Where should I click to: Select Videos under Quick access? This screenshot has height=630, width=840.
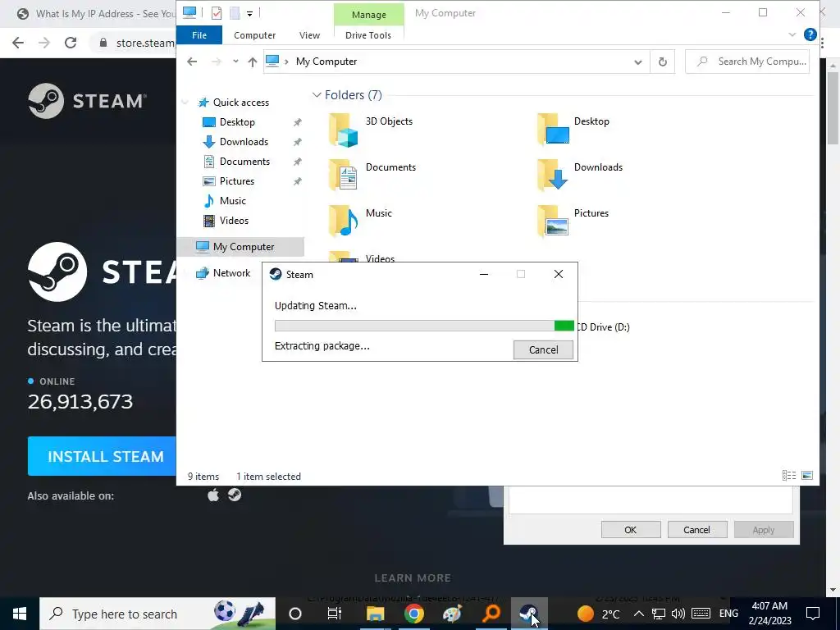pyautogui.click(x=234, y=220)
